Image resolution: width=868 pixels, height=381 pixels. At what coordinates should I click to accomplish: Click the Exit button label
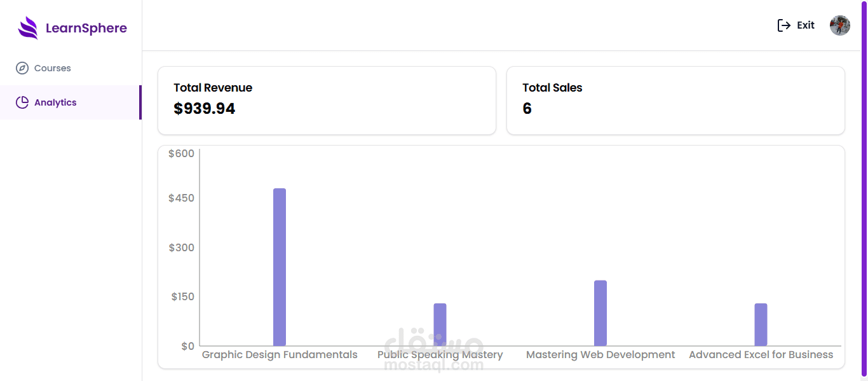(x=806, y=25)
